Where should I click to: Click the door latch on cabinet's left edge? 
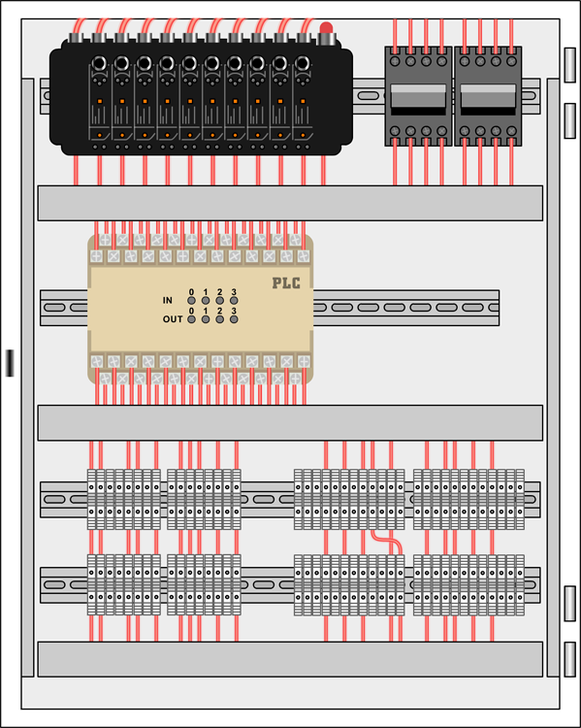click(x=10, y=363)
